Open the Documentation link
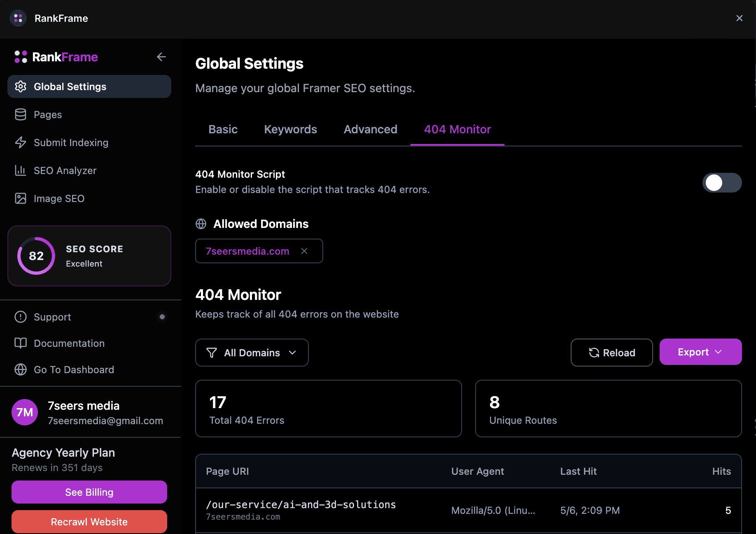This screenshot has width=756, height=534. [89, 343]
